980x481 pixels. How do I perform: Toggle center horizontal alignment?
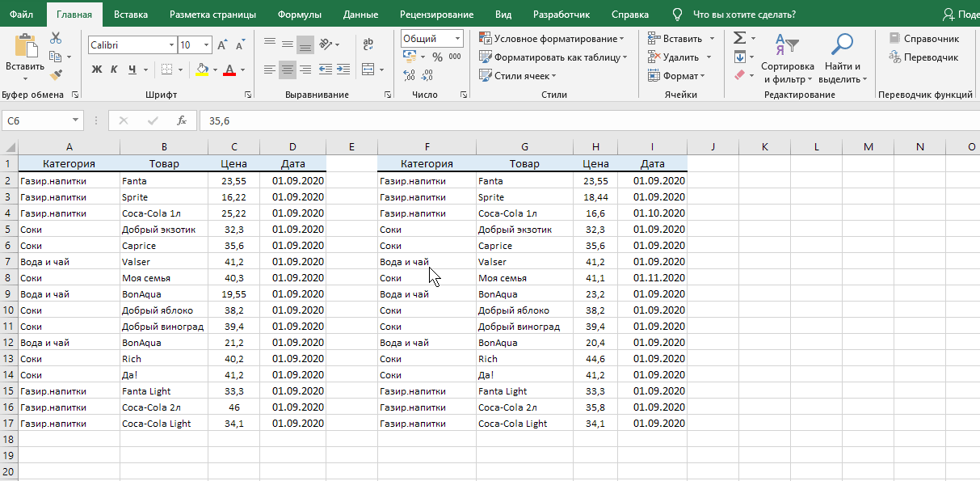[287, 70]
